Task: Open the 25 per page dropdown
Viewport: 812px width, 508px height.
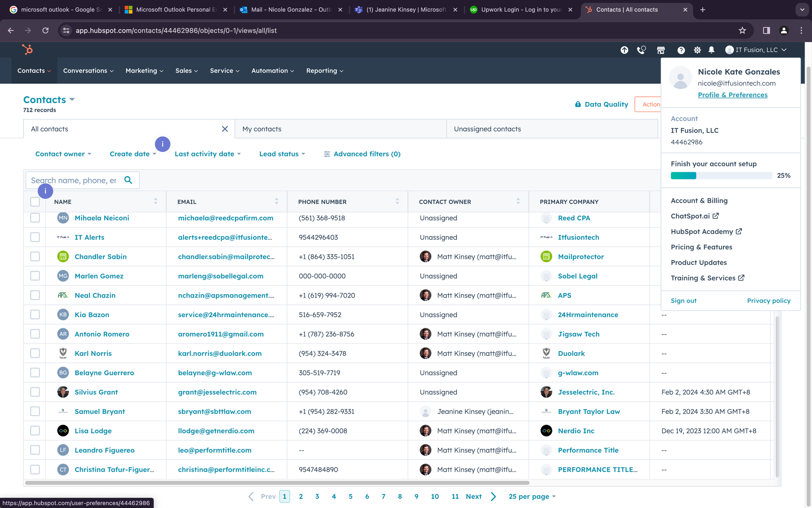Action: [532, 496]
